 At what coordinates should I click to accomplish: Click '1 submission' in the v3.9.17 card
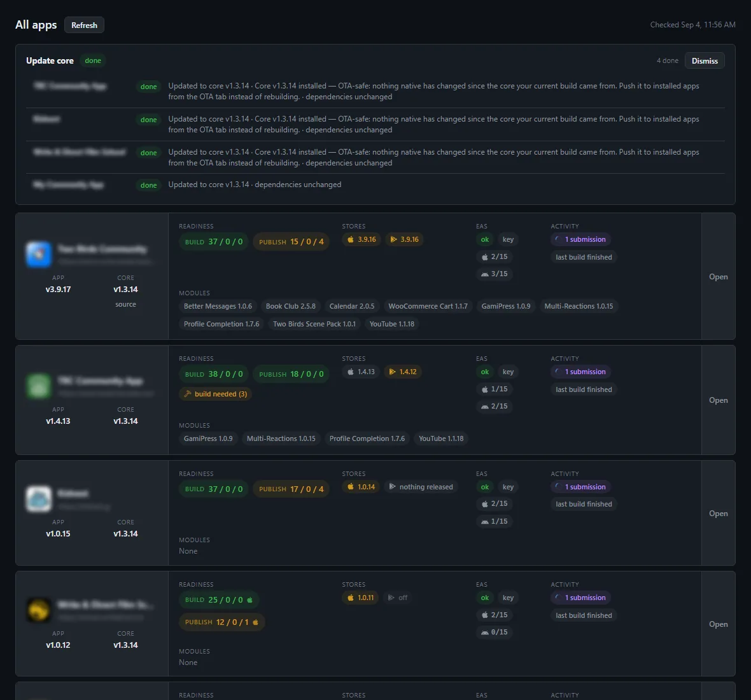point(580,239)
